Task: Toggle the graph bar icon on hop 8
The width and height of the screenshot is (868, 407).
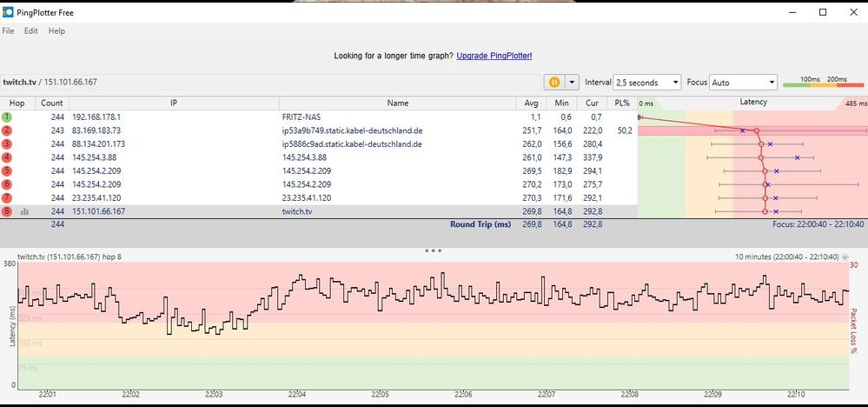Action: click(x=24, y=211)
